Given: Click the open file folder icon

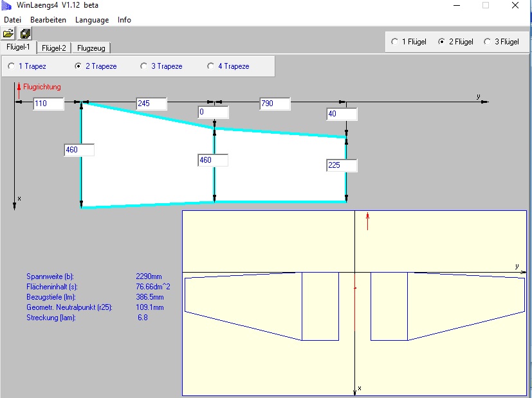Looking at the screenshot, I should click(8, 33).
